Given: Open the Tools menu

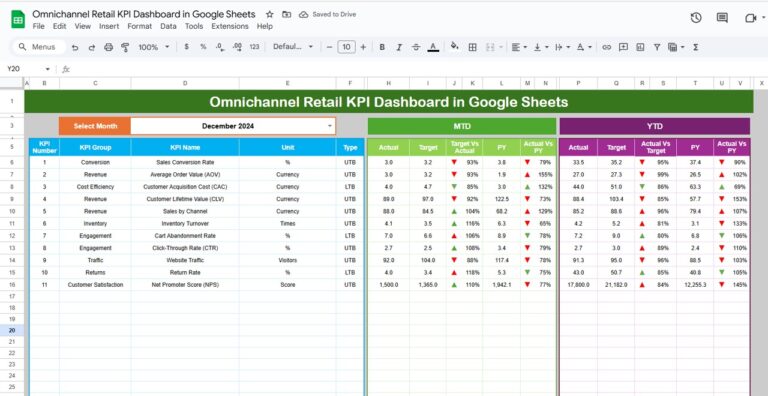Looking at the screenshot, I should pyautogui.click(x=194, y=26).
